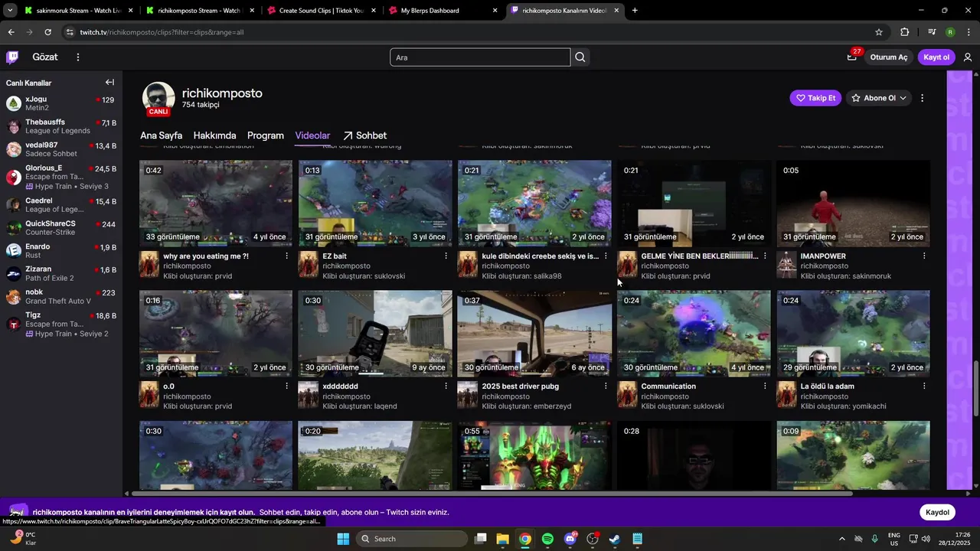Click the search magnifier button

pos(580,57)
